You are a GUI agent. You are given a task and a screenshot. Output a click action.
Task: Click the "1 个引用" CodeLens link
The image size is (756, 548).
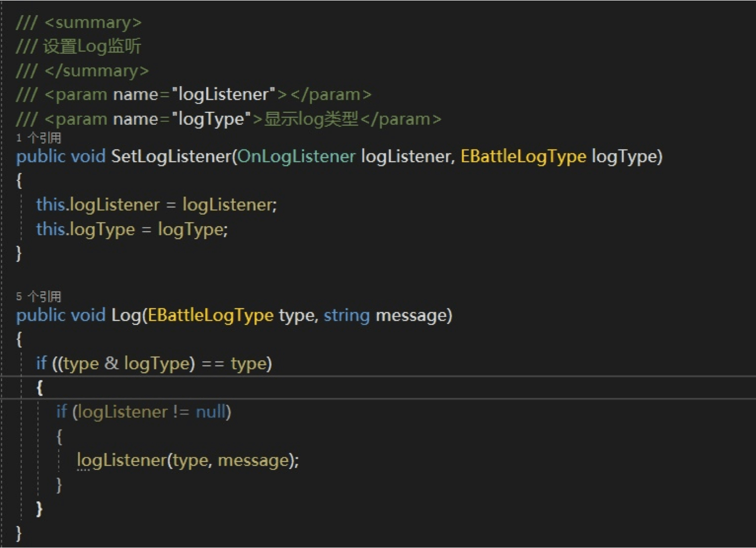39,138
